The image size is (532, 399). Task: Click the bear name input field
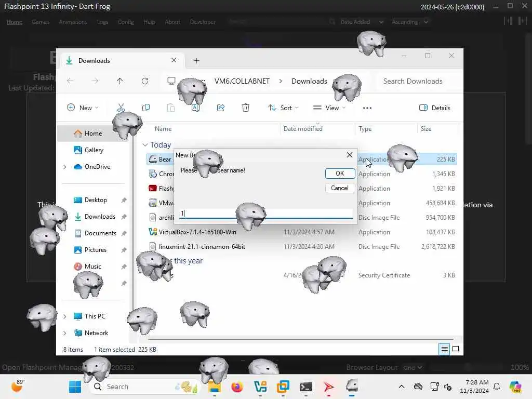point(266,214)
